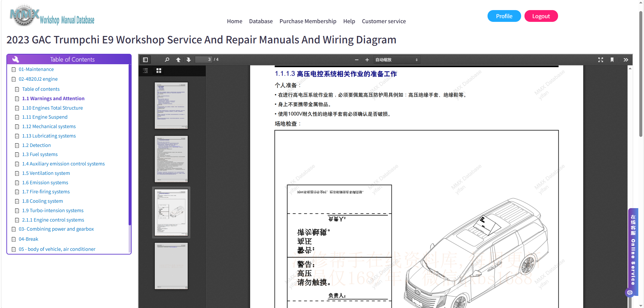Select page 2 thumbnail
The width and height of the screenshot is (644, 308).
(171, 159)
